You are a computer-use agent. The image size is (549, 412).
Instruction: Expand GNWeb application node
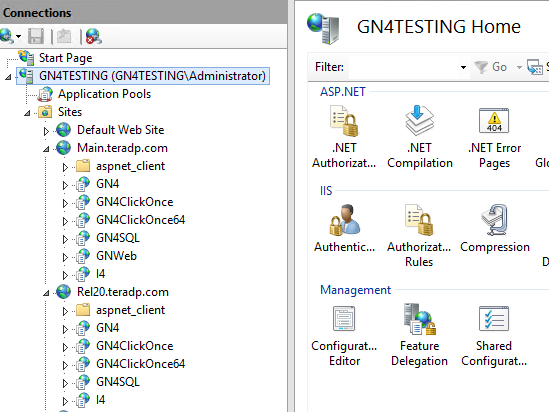[x=65, y=257]
